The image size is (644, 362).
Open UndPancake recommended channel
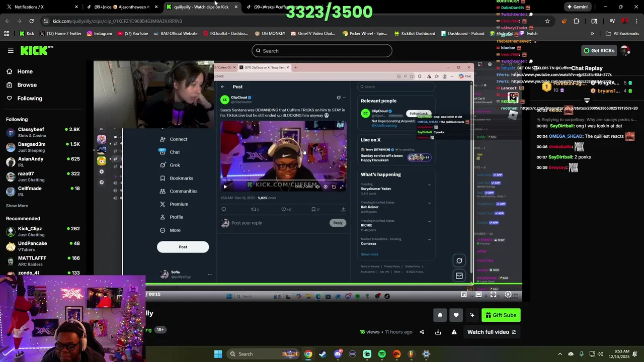tap(43, 246)
